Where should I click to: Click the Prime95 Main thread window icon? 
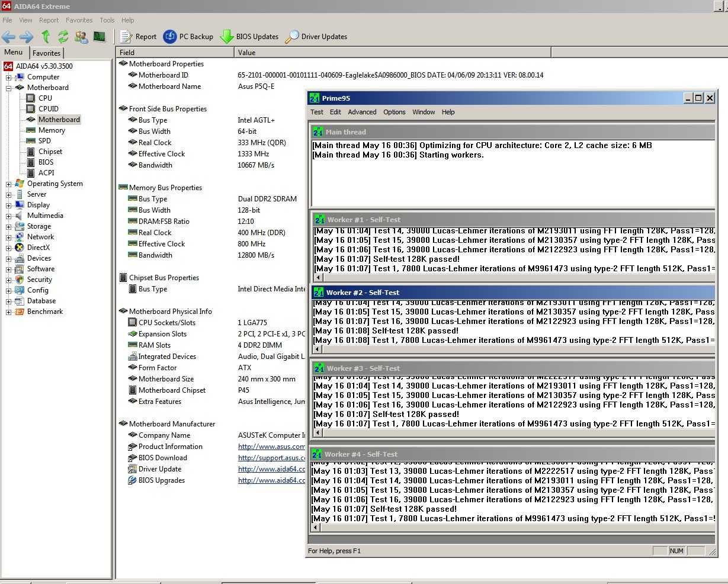pyautogui.click(x=318, y=132)
